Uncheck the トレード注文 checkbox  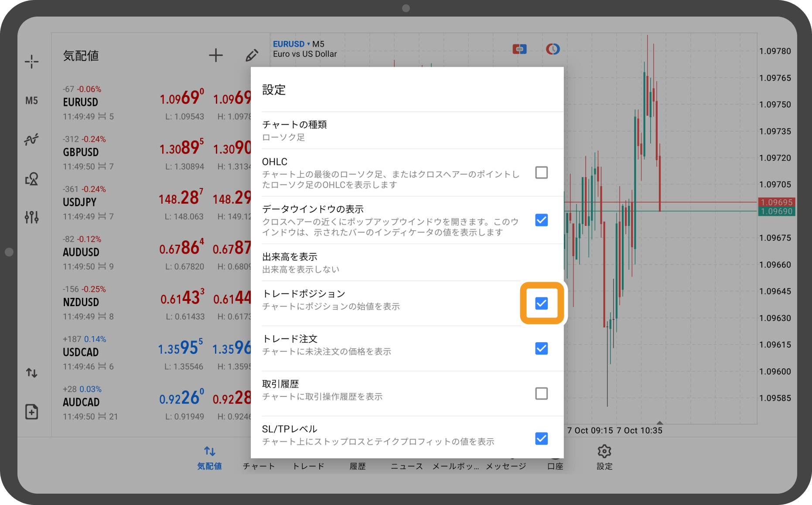(x=541, y=348)
